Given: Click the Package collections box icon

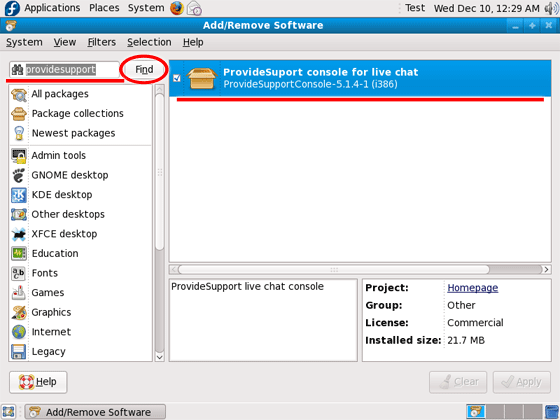Looking at the screenshot, I should pos(19,114).
